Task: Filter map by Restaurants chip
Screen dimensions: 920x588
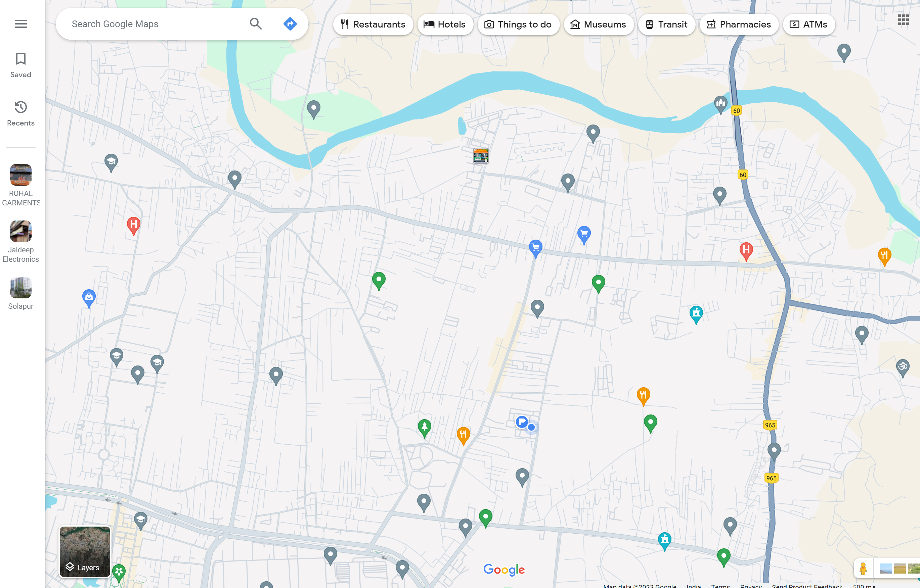Action: 373,24
